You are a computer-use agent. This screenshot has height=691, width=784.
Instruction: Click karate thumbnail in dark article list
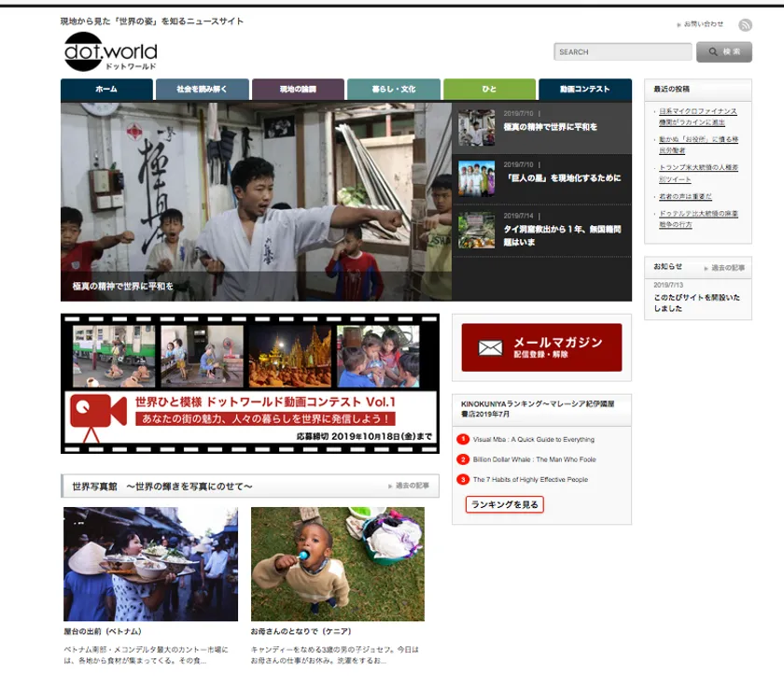(x=477, y=128)
